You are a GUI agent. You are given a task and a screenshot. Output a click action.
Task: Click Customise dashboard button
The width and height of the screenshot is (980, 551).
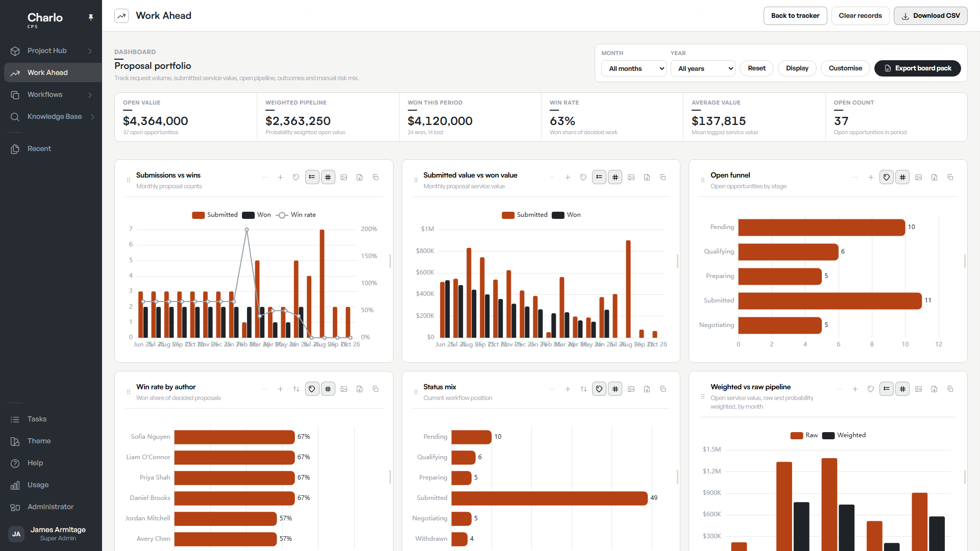[845, 68]
